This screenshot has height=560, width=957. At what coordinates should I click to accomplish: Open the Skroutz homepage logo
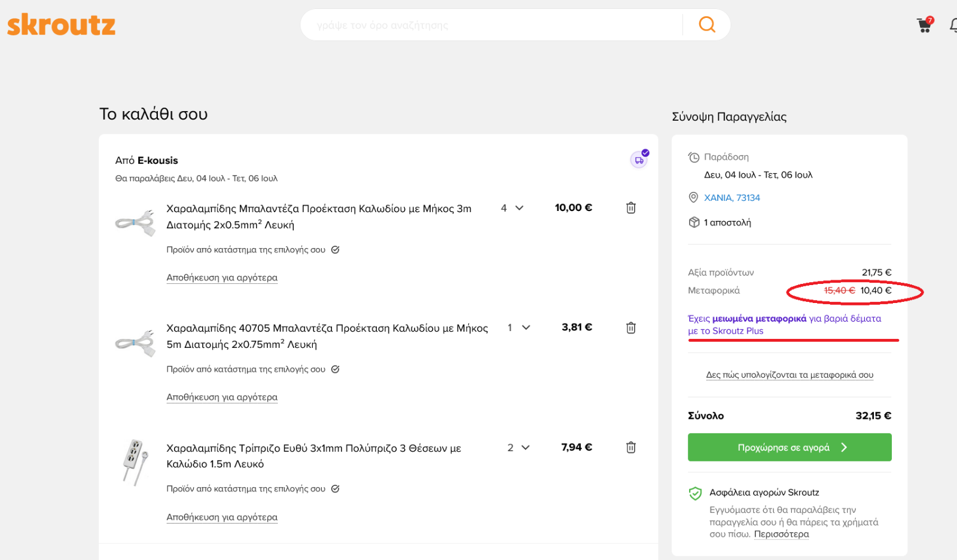[x=61, y=25]
